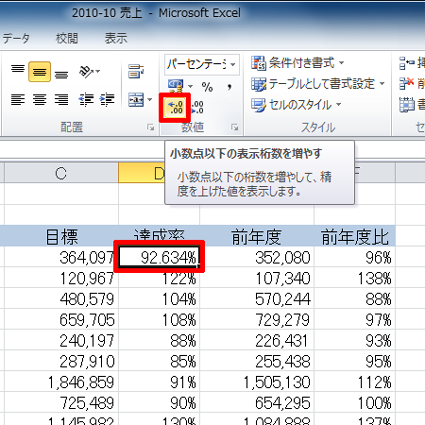Viewport: 425px width, 425px height.
Task: Open alignment dialog launcher
Action: click(151, 127)
